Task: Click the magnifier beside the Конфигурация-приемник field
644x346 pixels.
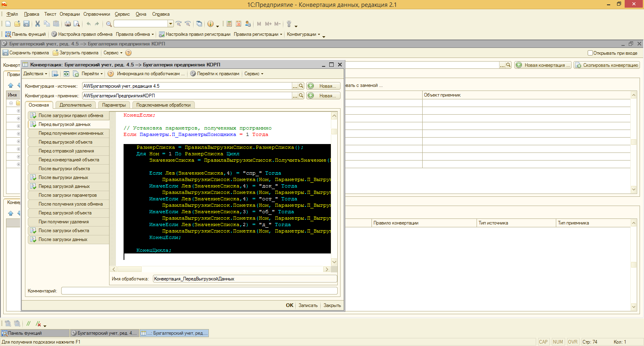Action: pos(301,95)
